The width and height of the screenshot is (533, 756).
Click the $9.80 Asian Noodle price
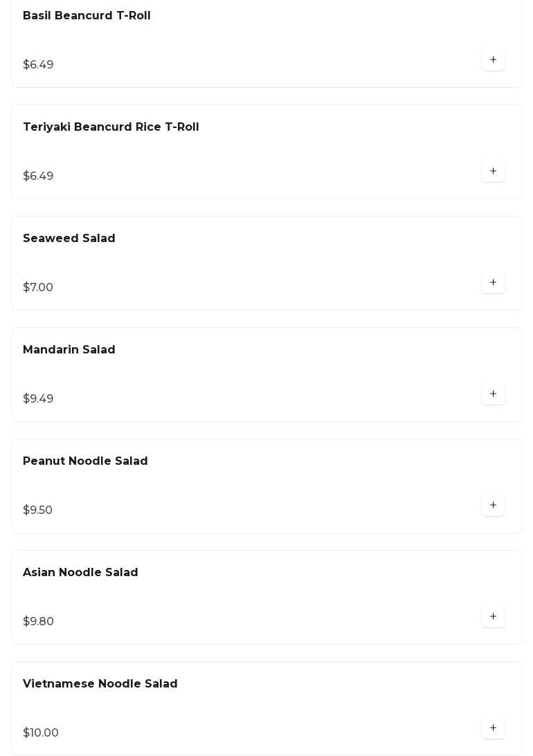click(x=38, y=622)
